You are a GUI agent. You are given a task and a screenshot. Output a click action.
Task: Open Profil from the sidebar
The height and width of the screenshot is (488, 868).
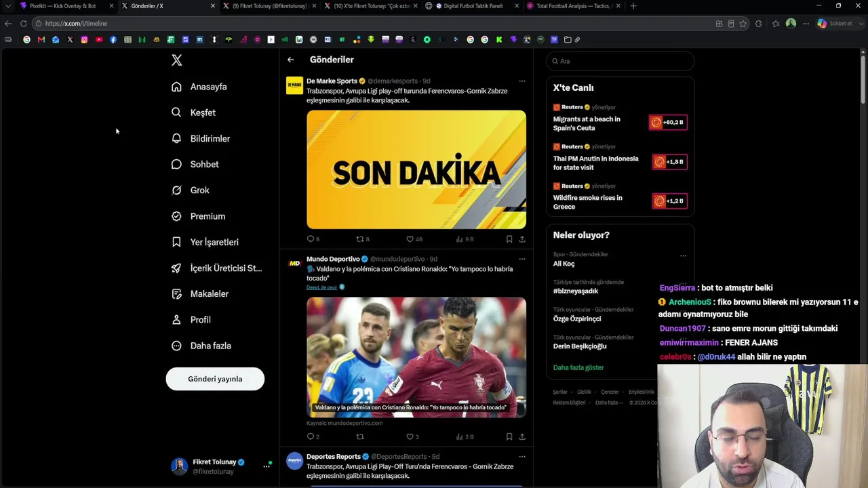pos(191,320)
